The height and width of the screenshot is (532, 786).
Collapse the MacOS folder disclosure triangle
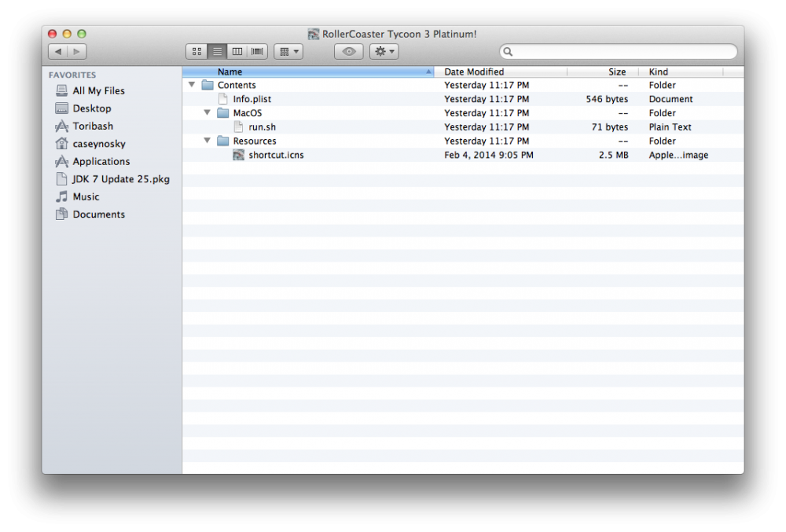click(208, 113)
